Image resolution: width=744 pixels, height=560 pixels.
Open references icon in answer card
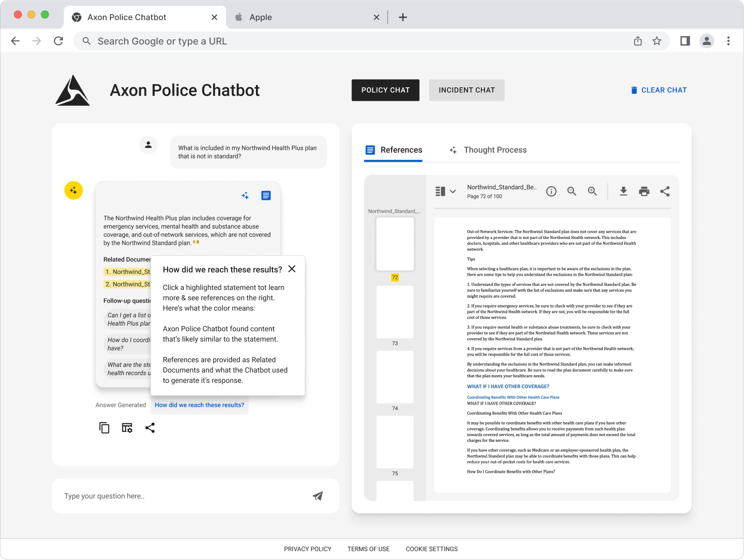click(266, 196)
